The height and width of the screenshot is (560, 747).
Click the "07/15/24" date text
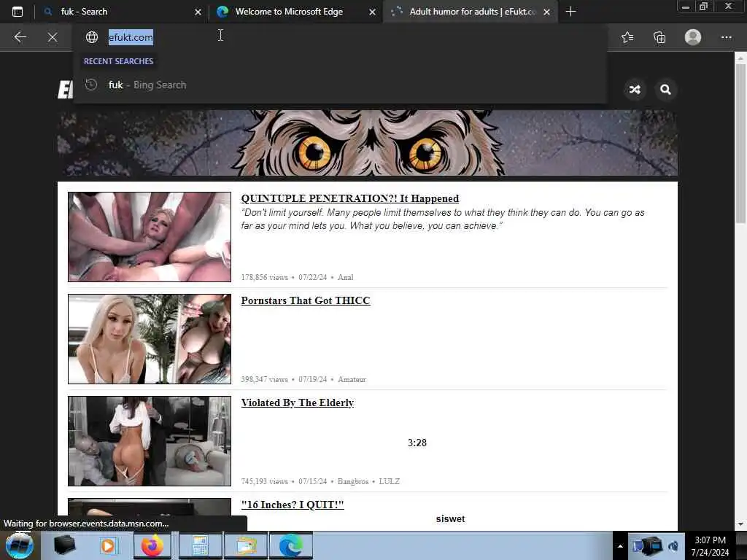pyautogui.click(x=312, y=481)
